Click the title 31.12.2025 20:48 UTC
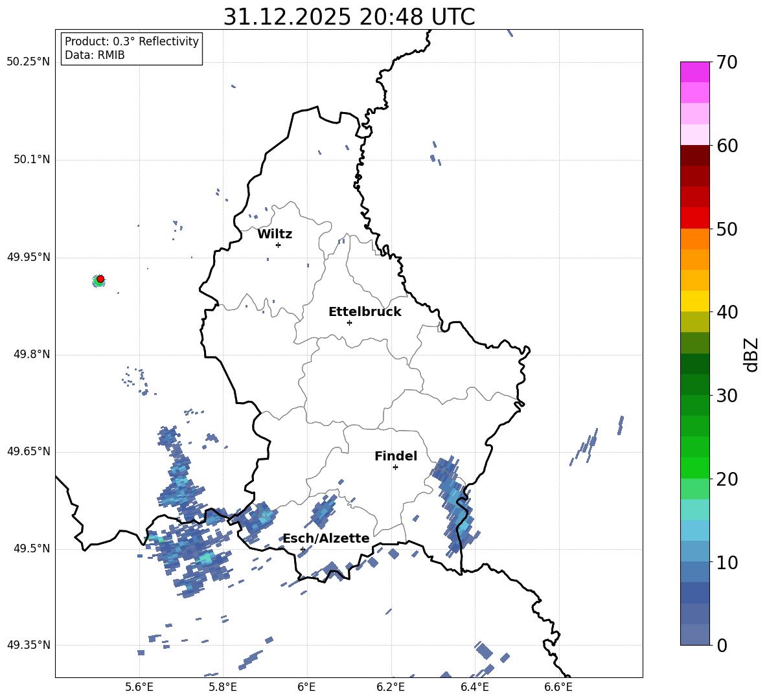 click(x=349, y=17)
